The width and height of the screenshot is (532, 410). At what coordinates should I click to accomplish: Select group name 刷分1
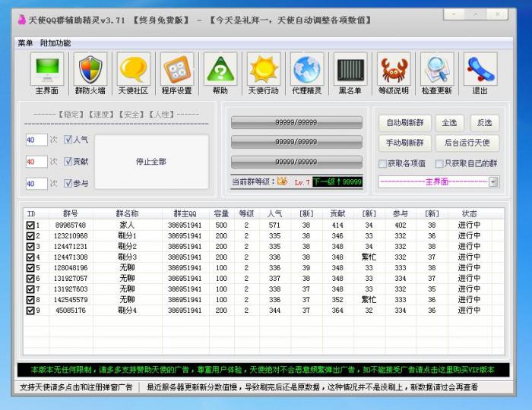point(127,236)
